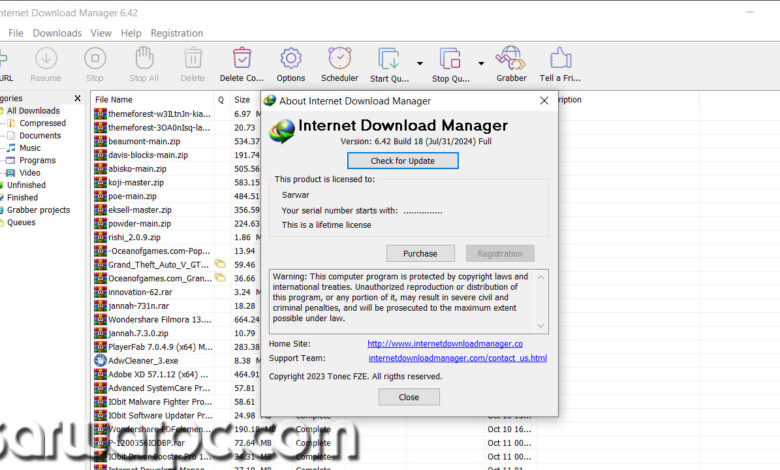Click the Delete Completed toolbar icon
Screen dimensions: 780x470
(x=242, y=58)
